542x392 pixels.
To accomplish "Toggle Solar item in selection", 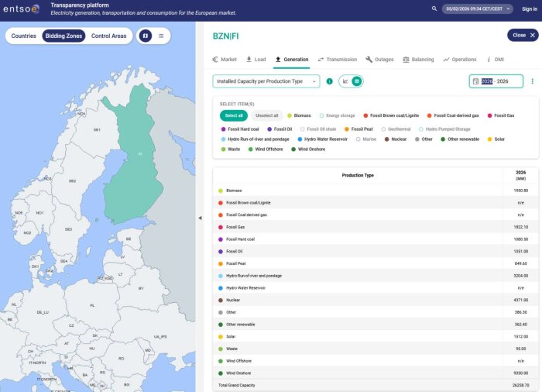I will coord(496,139).
